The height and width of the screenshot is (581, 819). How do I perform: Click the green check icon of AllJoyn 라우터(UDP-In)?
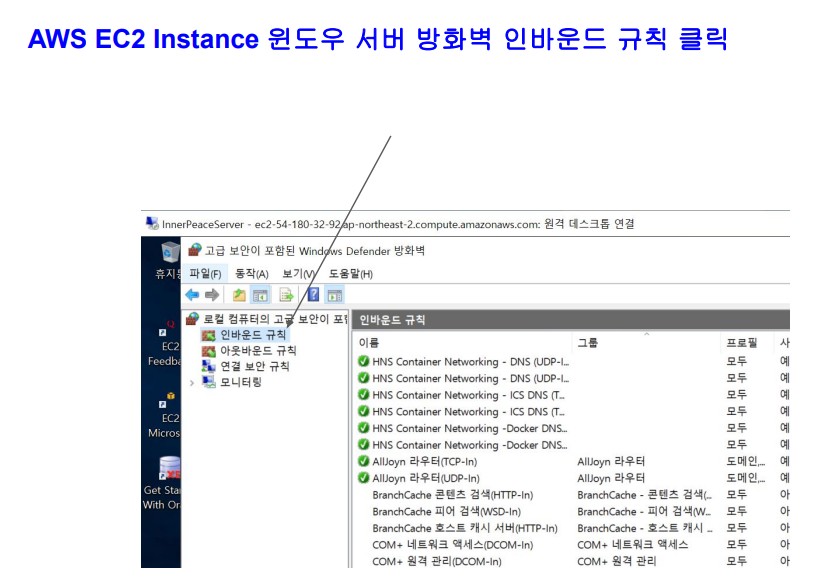[364, 478]
